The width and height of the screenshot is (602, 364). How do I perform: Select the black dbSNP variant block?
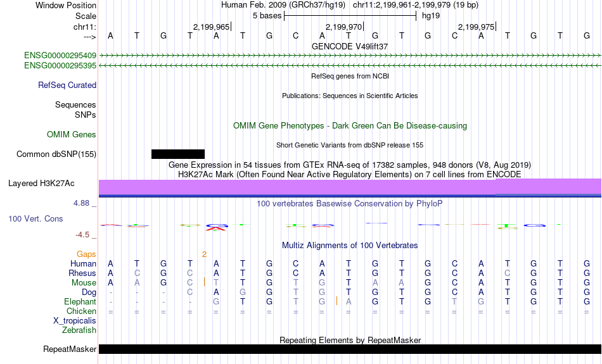point(178,154)
